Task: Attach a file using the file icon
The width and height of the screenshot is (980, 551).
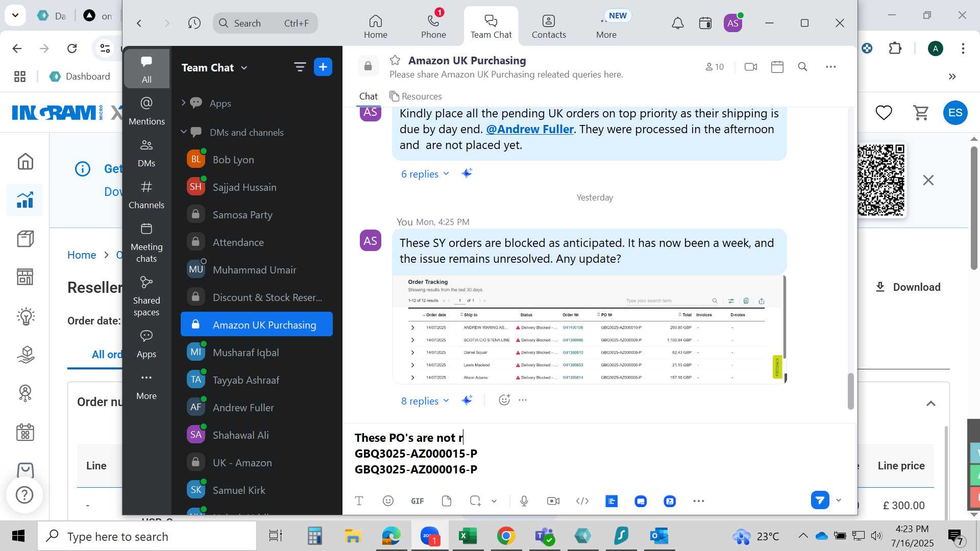Action: click(x=447, y=501)
